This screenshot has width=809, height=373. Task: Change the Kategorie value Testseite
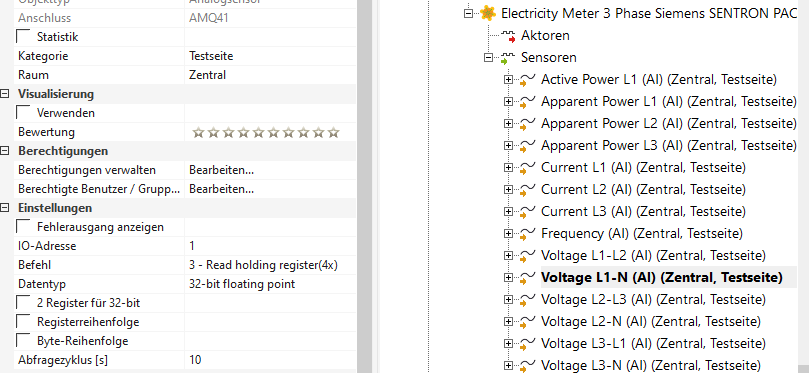tap(270, 56)
